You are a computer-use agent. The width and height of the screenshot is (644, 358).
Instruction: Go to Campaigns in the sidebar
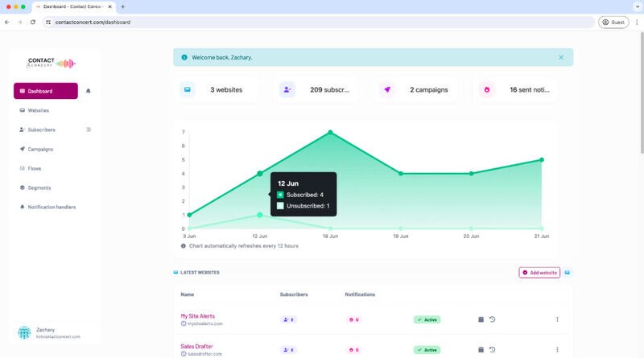tap(40, 149)
